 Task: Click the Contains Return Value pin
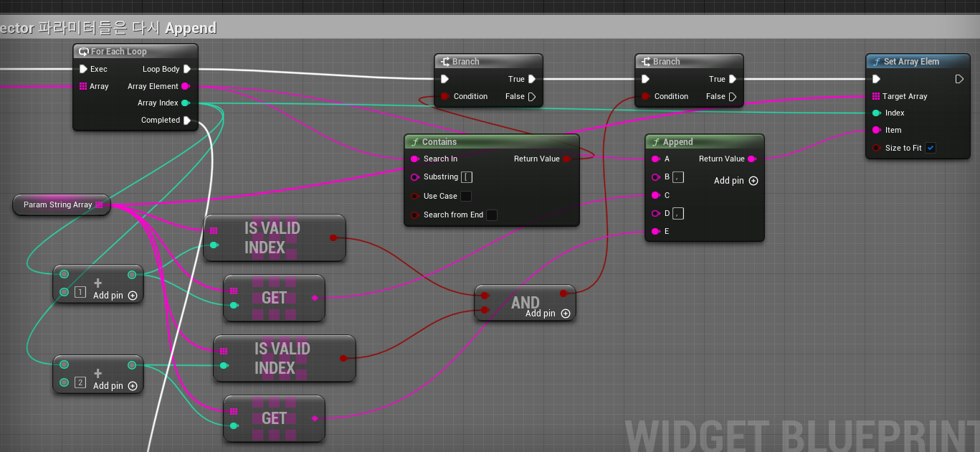coord(566,159)
